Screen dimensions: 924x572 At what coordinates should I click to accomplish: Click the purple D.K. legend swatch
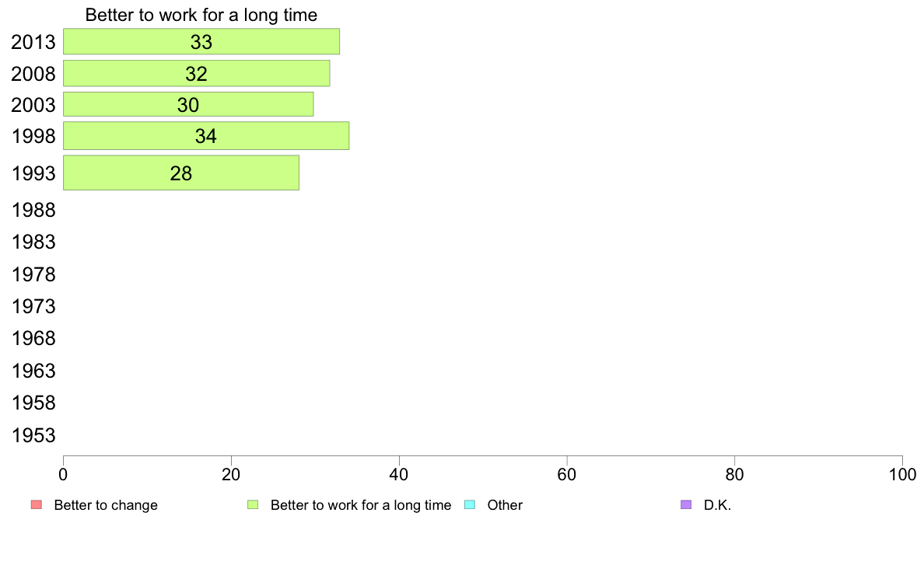[x=686, y=505]
